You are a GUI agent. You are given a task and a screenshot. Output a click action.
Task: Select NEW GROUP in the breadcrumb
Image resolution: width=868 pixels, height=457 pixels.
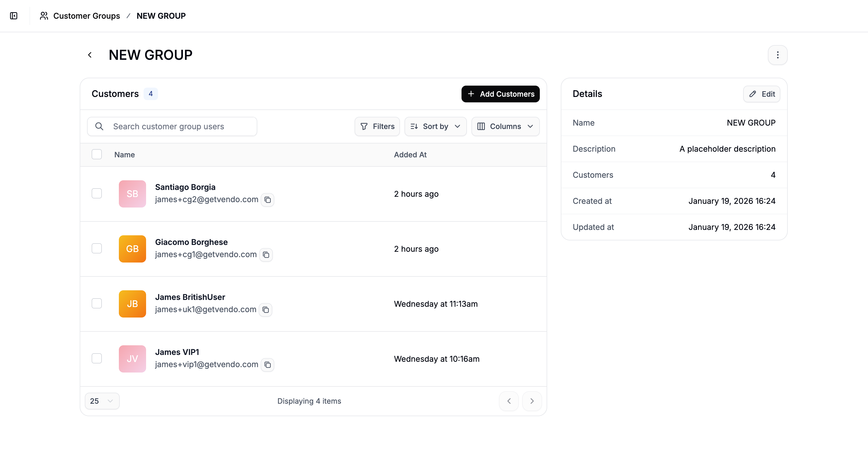click(161, 16)
